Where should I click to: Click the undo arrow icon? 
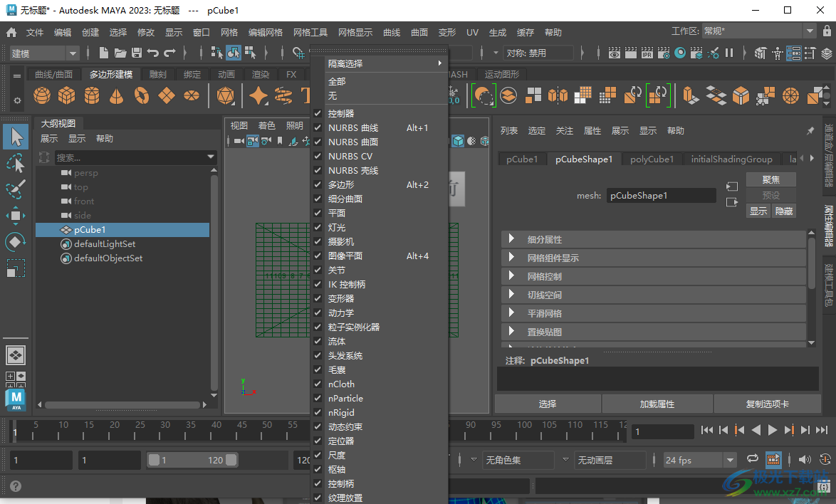[153, 53]
